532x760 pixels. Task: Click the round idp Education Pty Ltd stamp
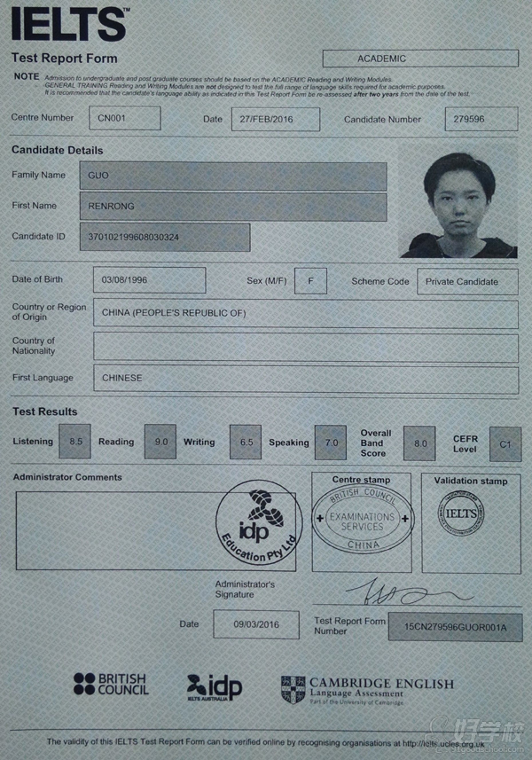click(260, 524)
